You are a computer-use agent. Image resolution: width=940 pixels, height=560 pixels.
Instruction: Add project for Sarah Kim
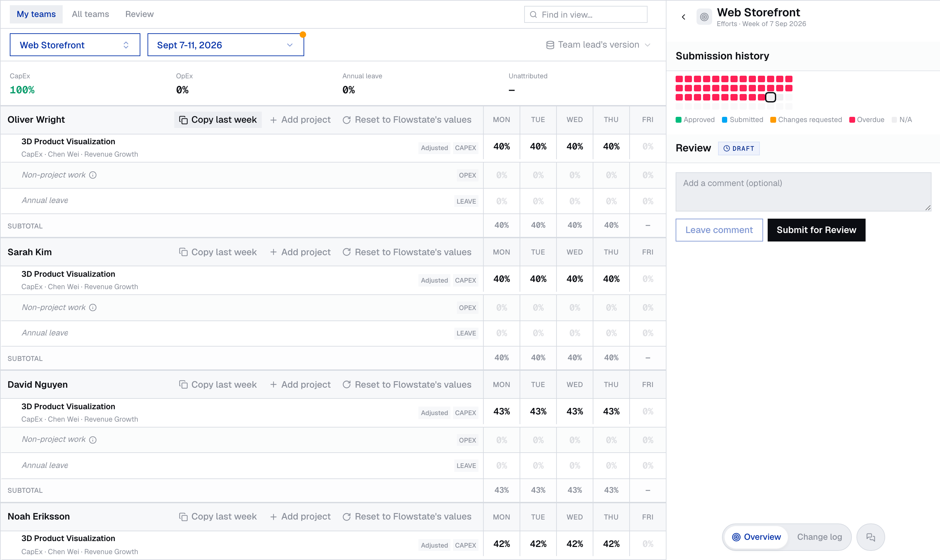point(300,252)
